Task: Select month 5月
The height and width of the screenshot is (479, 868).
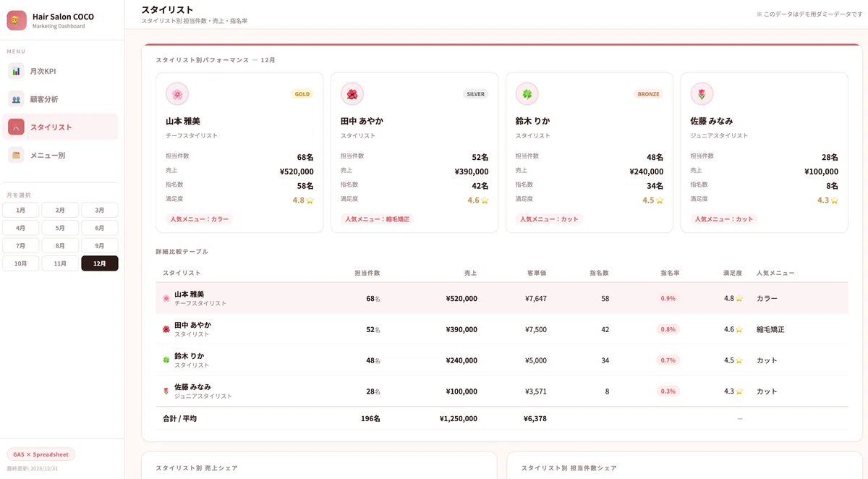Action: click(60, 228)
